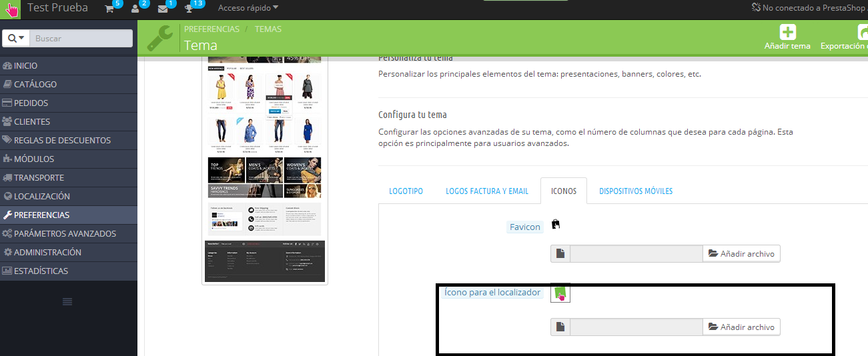Switch to the LOGOS FACTURA Y EMAIL tab
This screenshot has height=356, width=868.
487,191
